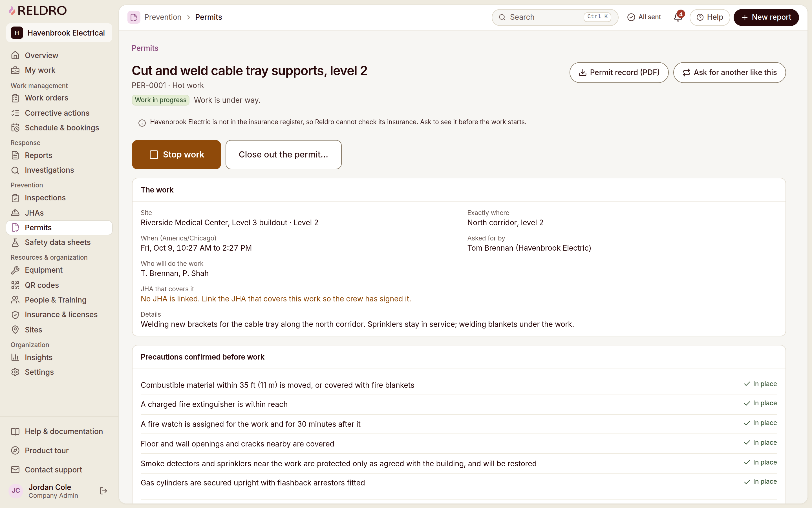The height and width of the screenshot is (508, 812).
Task: Click the Settings gear icon
Action: click(x=15, y=372)
